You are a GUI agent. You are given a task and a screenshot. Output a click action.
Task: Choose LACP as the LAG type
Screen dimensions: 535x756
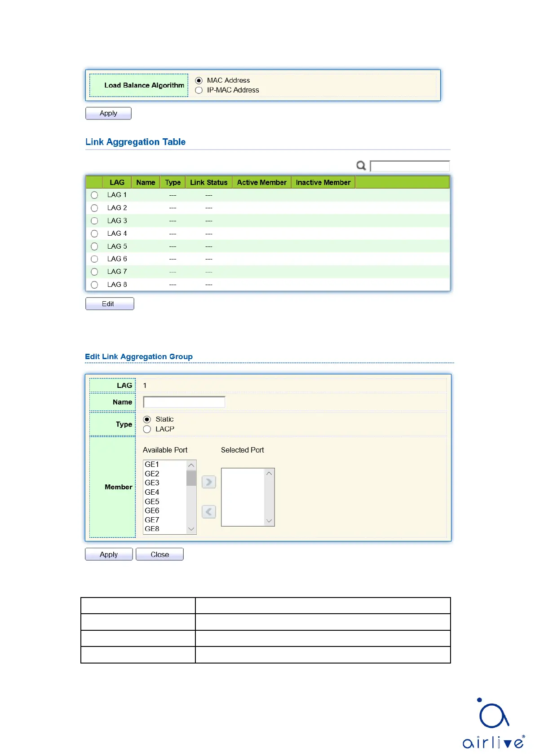coord(147,429)
